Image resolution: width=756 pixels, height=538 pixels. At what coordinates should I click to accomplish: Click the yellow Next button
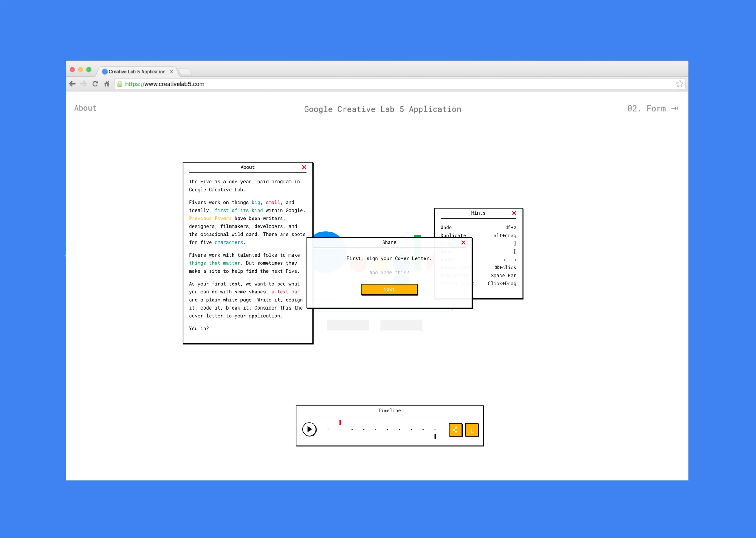tap(389, 289)
